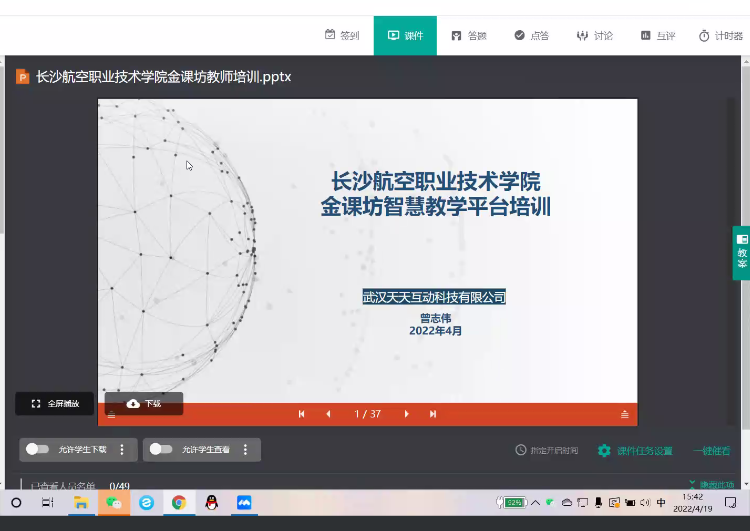Screen dimensions: 750x531
Task: Launch Google Chrome from the taskbar
Action: 179,502
